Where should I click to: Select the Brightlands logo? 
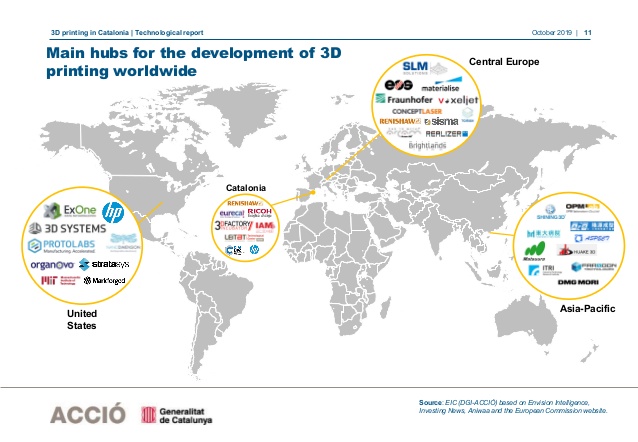[x=427, y=145]
